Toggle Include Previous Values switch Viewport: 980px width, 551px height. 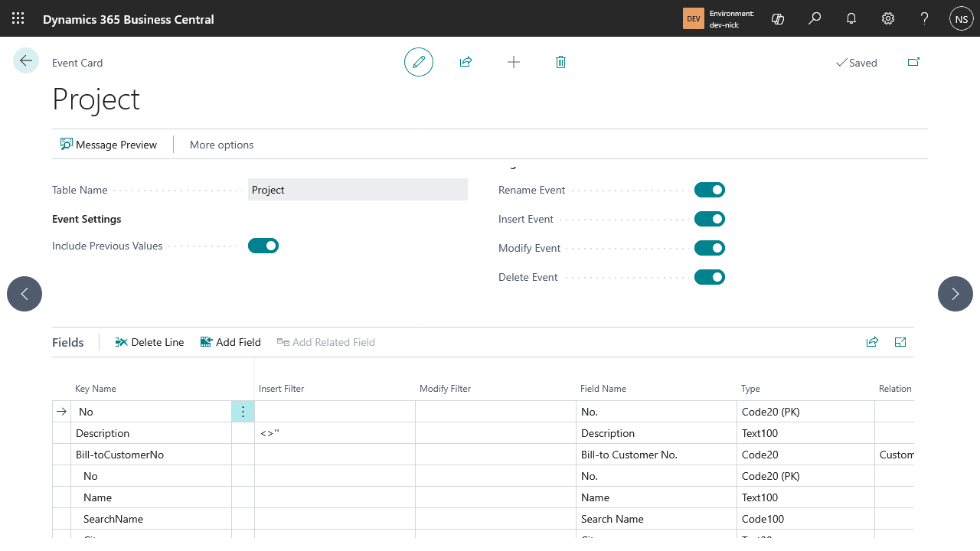pos(263,246)
